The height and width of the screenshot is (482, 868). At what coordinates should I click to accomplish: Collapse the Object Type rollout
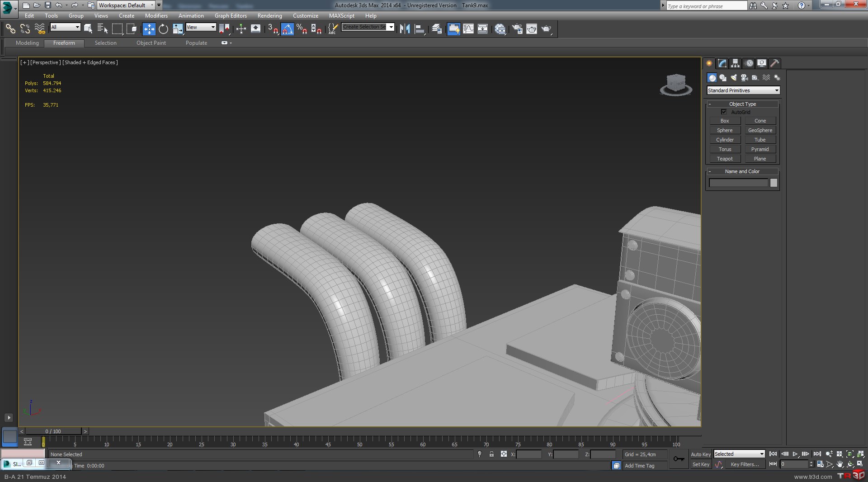(742, 104)
